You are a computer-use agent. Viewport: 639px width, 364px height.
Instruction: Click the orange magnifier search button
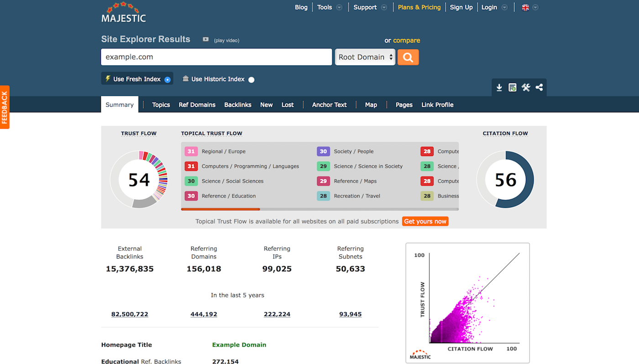point(408,57)
